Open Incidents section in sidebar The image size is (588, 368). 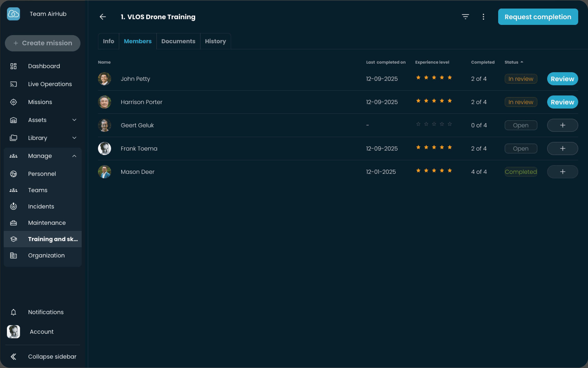coord(41,206)
